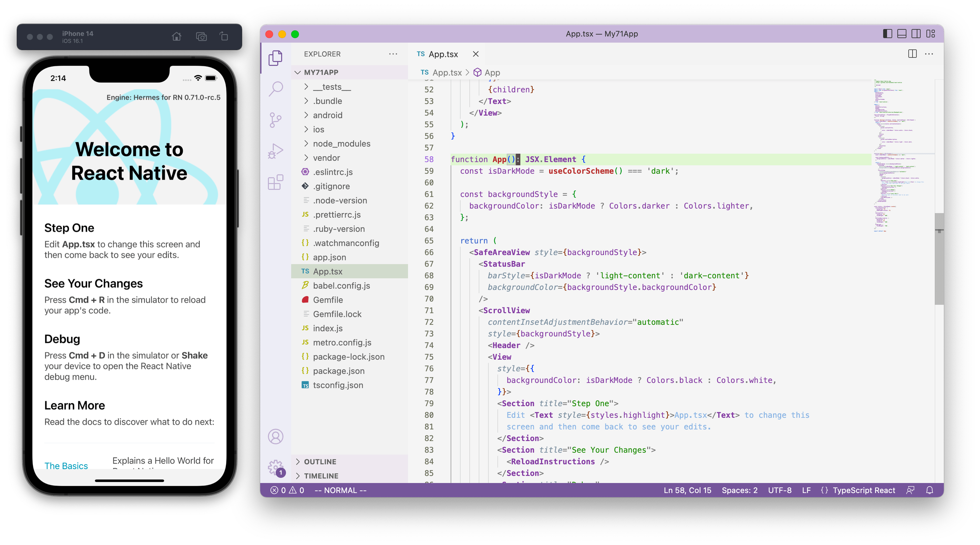Expand the OUTLINE section
Viewport: 980px width, 545px height.
coord(320,462)
